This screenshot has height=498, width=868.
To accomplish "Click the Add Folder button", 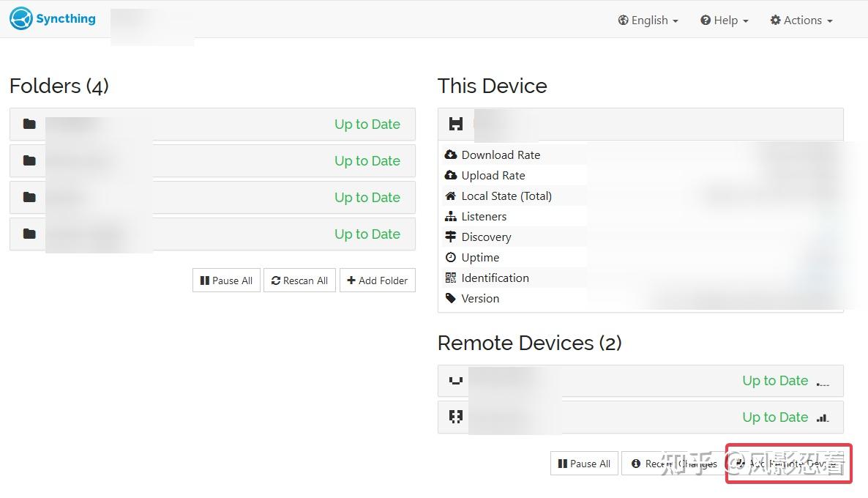I will point(377,280).
